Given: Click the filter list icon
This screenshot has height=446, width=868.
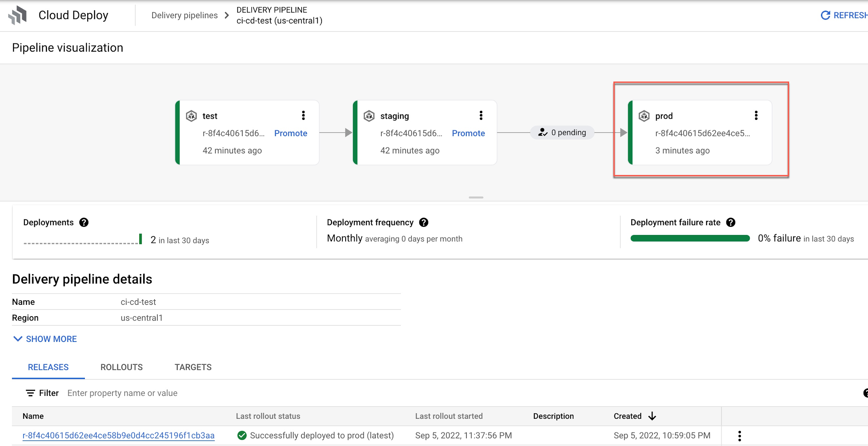Looking at the screenshot, I should (30, 393).
